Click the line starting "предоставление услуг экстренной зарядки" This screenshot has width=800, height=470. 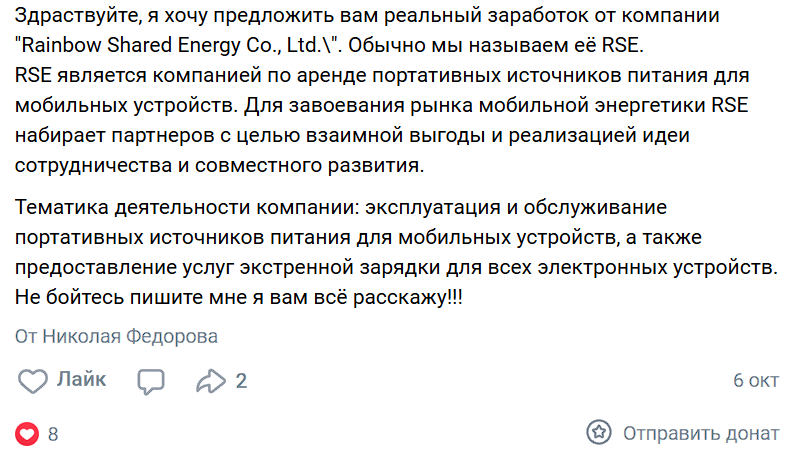tap(396, 267)
